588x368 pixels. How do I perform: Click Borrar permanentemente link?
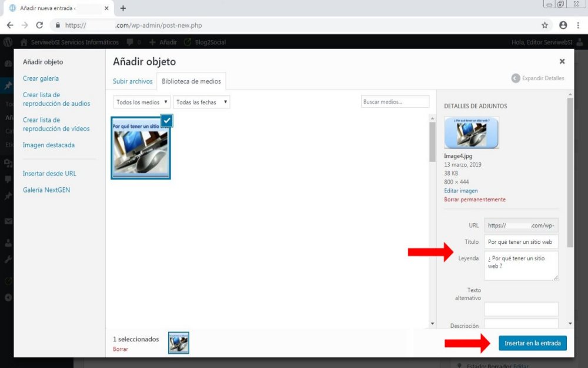[x=475, y=200]
